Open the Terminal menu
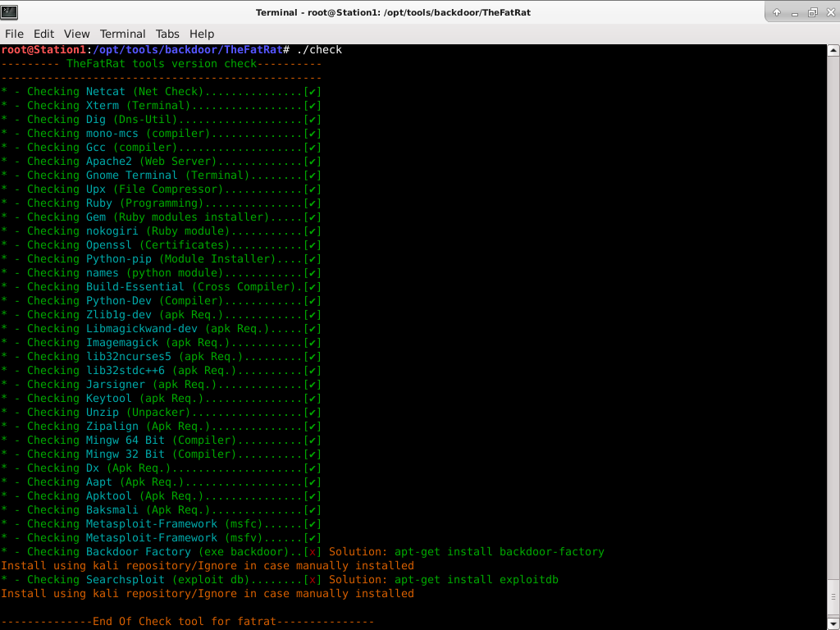 point(122,34)
